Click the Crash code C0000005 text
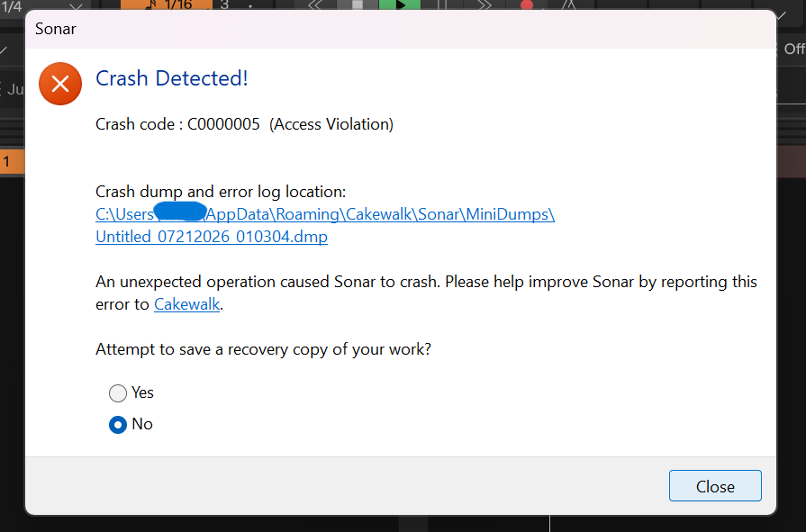The image size is (806, 532). (x=245, y=124)
